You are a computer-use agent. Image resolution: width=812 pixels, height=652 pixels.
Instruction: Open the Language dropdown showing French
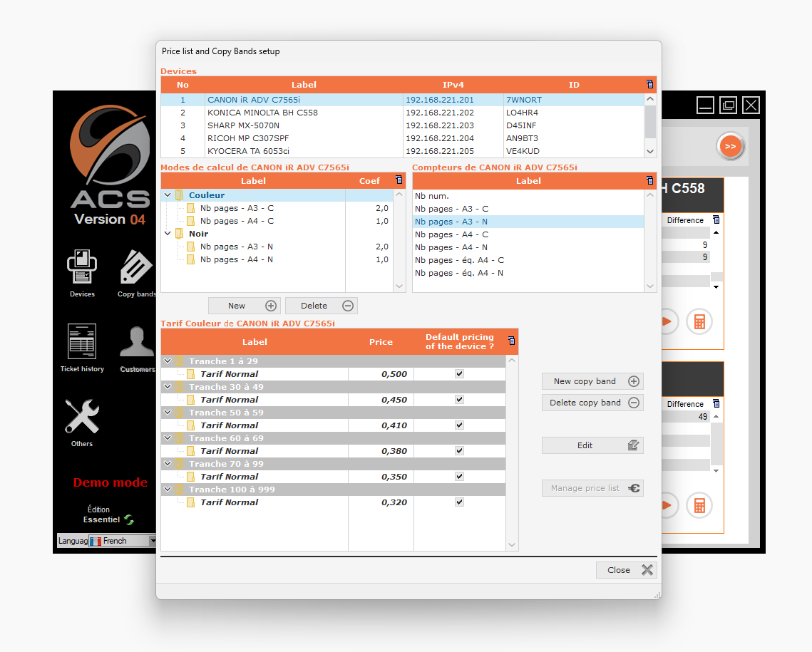click(x=122, y=541)
